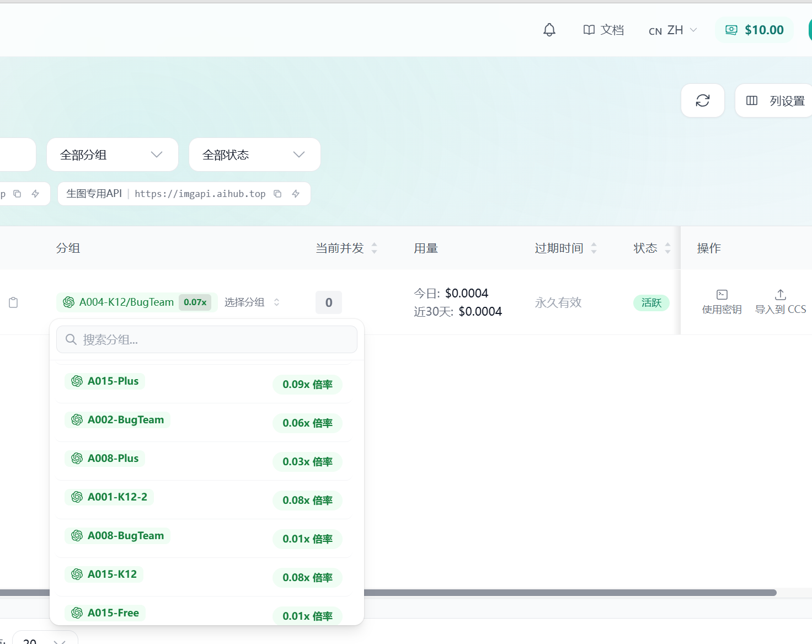The width and height of the screenshot is (812, 644).
Task: Toggle the 选择分组 group selector
Action: [x=252, y=302]
